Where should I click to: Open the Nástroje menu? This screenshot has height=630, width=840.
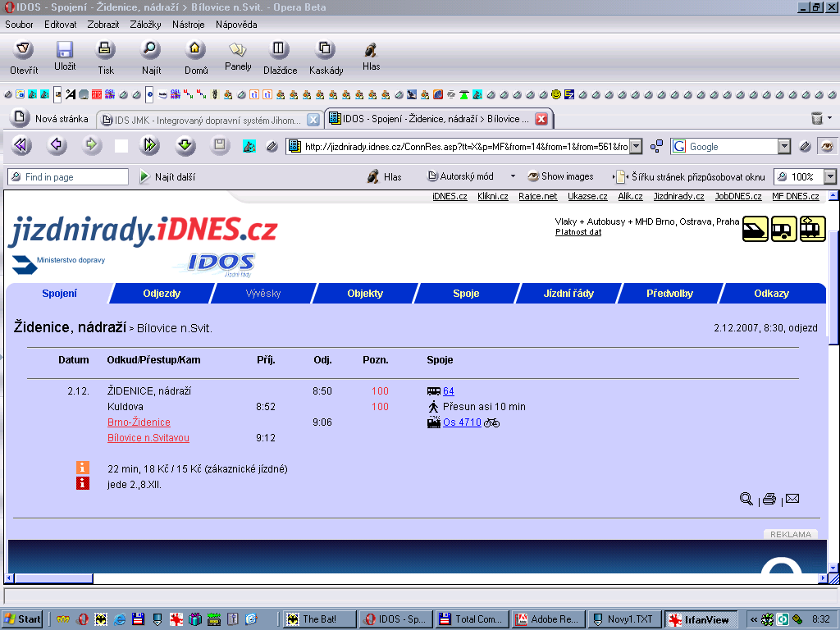click(188, 25)
